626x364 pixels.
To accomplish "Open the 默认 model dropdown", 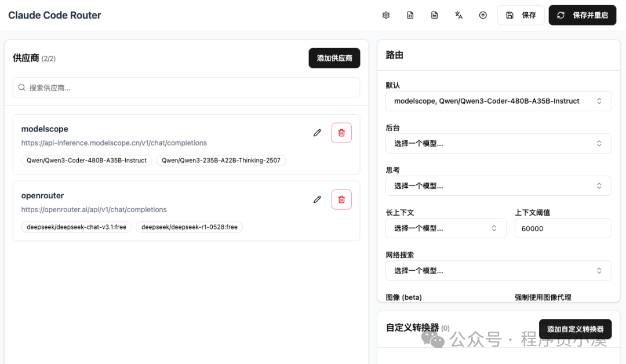I will (x=498, y=101).
